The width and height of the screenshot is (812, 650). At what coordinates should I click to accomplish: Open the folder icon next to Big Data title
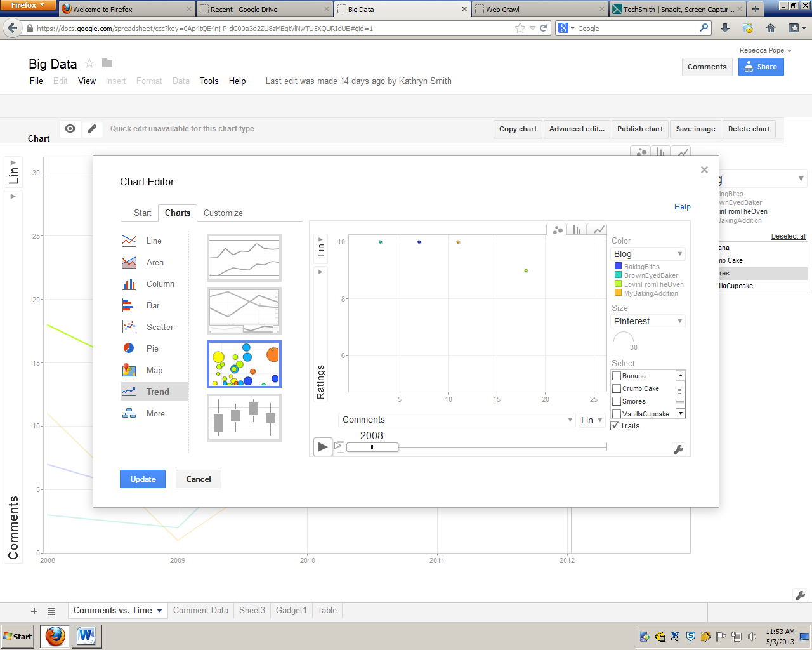click(107, 63)
